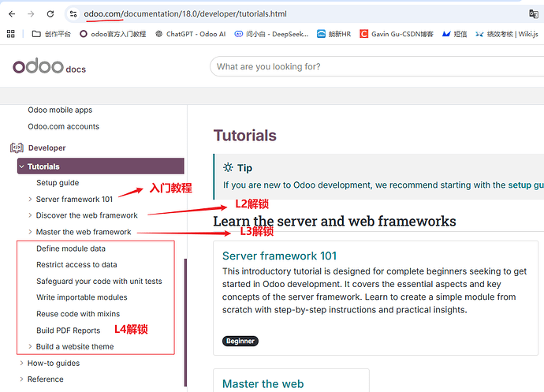The height and width of the screenshot is (392, 544).
Task: Open the odoo官方入门教程 bookmark
Action: click(113, 34)
